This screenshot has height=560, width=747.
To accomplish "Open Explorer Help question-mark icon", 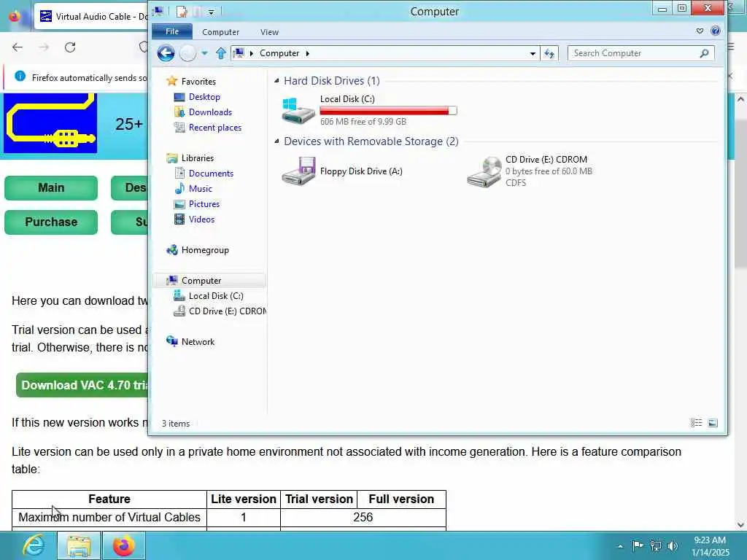I will point(715,31).
